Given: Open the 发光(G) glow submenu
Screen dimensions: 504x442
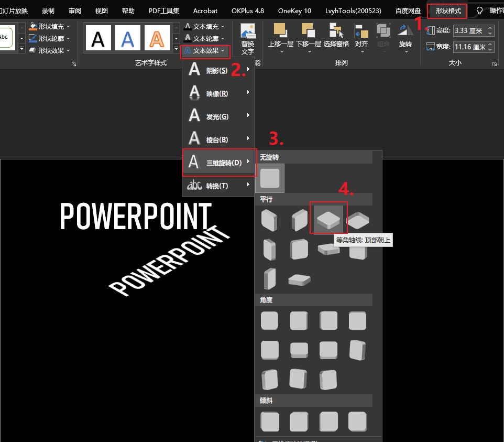Looking at the screenshot, I should click(218, 116).
